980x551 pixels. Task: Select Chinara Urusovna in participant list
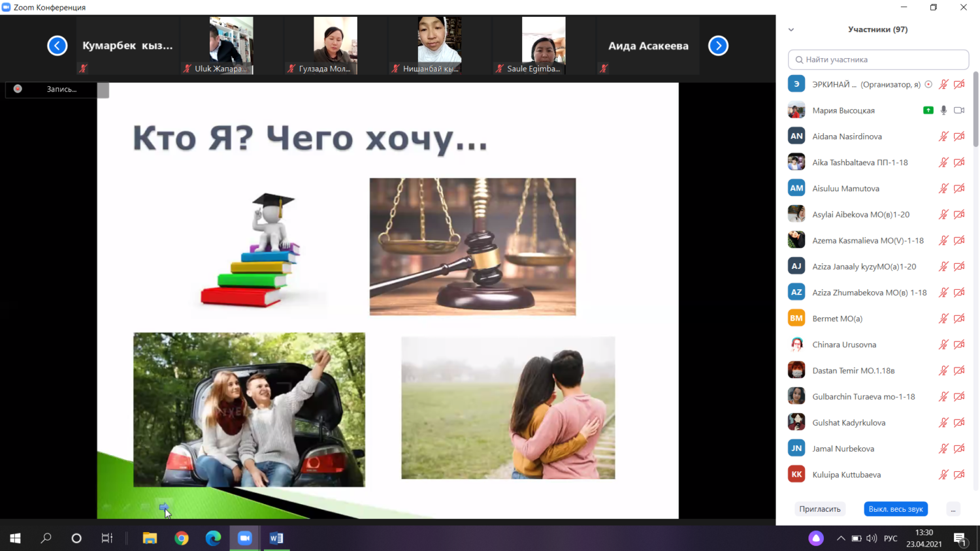click(x=844, y=345)
